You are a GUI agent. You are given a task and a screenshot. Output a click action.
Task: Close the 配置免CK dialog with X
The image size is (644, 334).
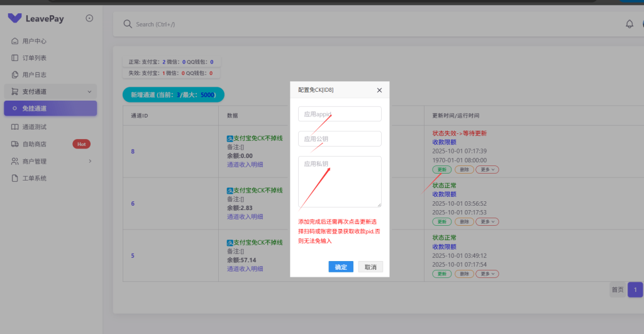coord(379,90)
